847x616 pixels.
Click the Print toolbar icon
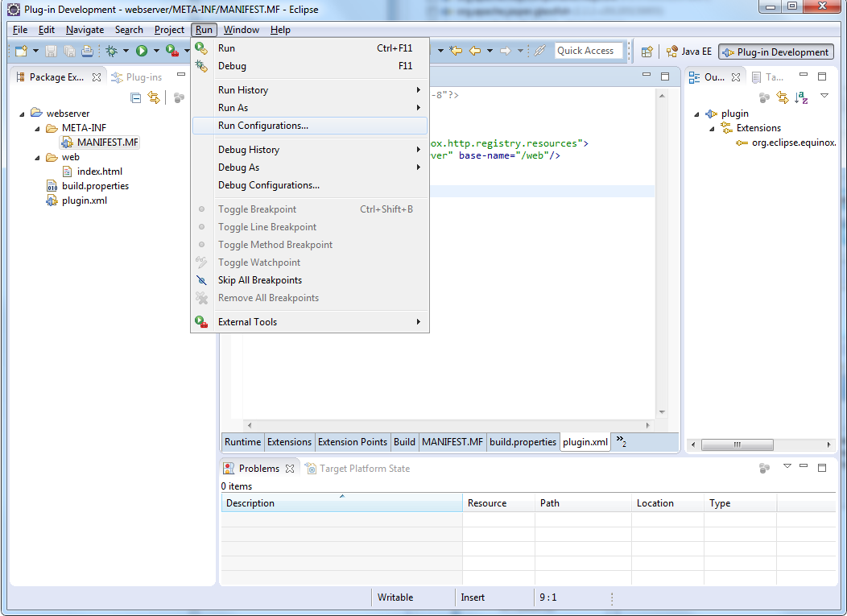click(87, 51)
